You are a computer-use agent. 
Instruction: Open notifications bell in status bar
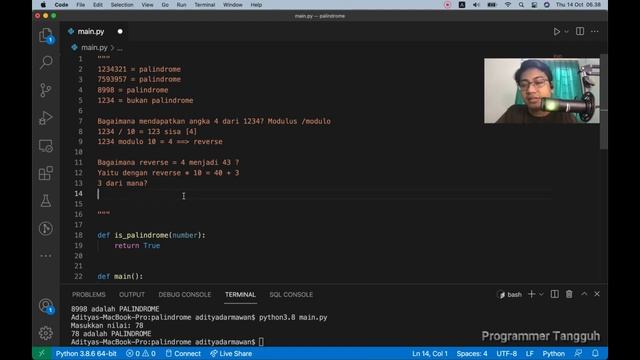595,353
